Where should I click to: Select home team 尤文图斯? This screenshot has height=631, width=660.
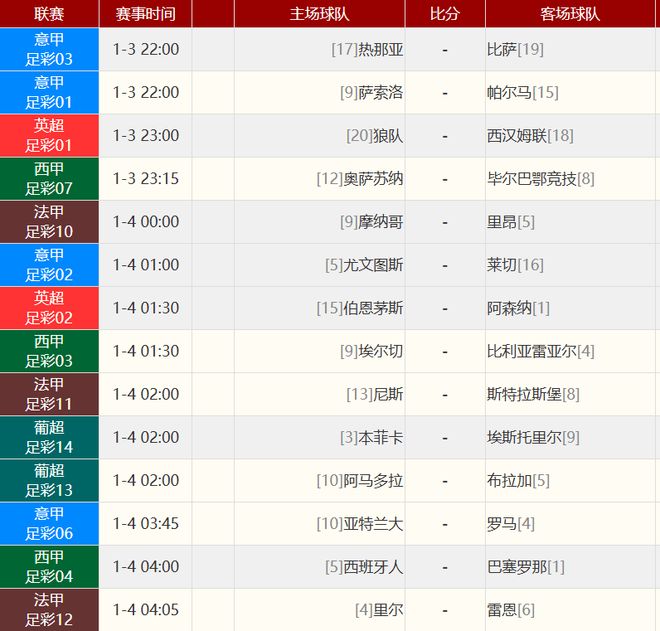374,264
